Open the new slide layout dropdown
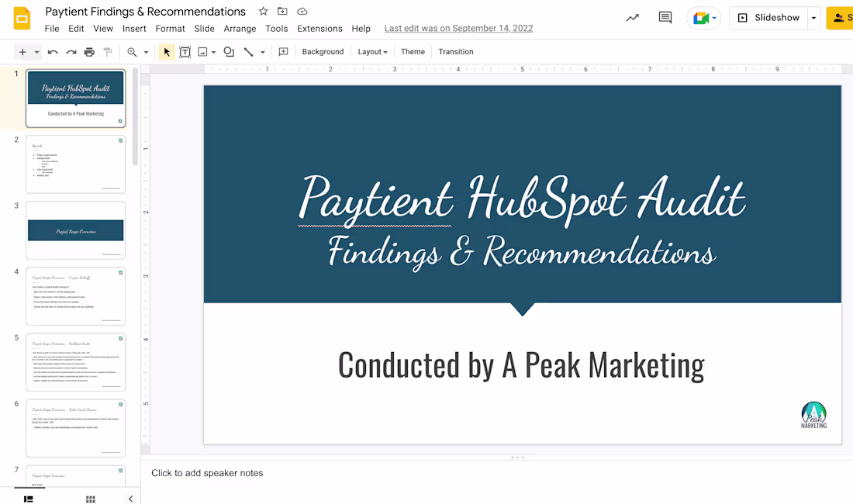Screen dimensions: 853x504 tap(34, 51)
